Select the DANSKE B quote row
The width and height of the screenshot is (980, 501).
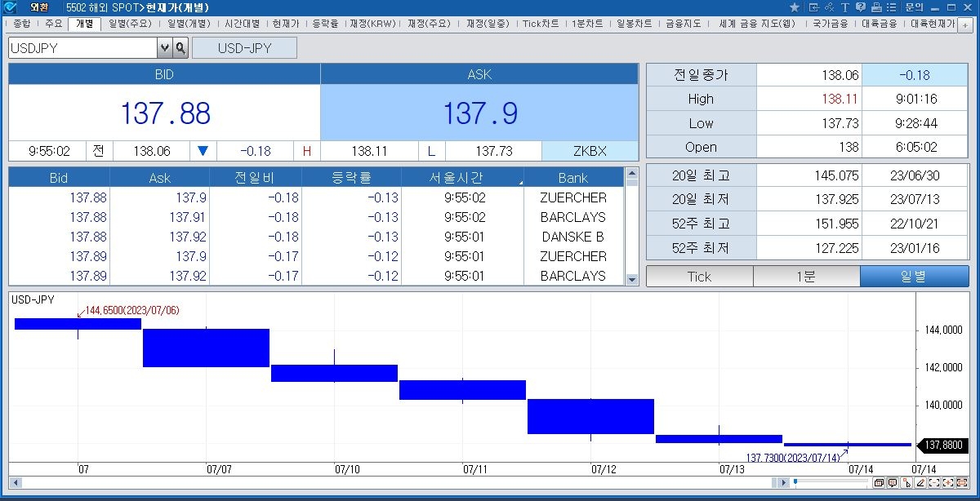tap(316, 237)
